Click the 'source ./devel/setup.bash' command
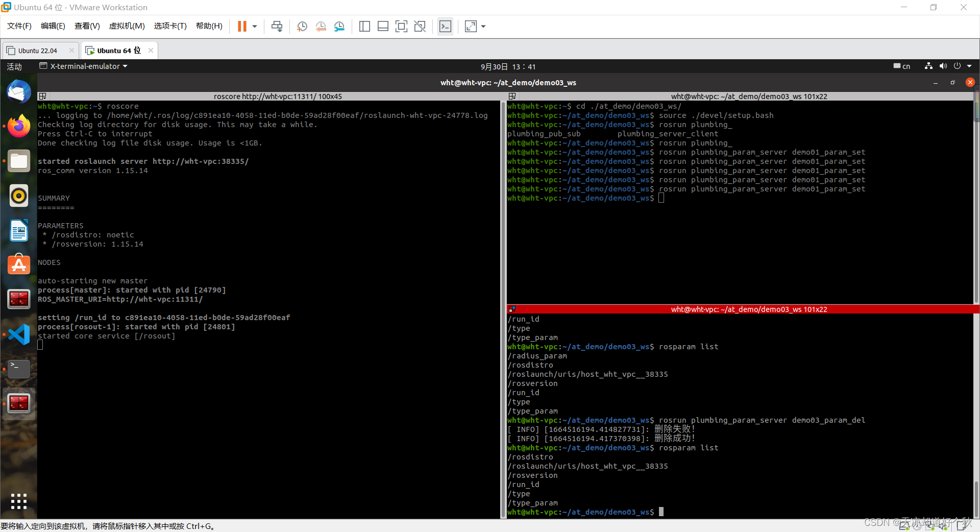 [716, 115]
